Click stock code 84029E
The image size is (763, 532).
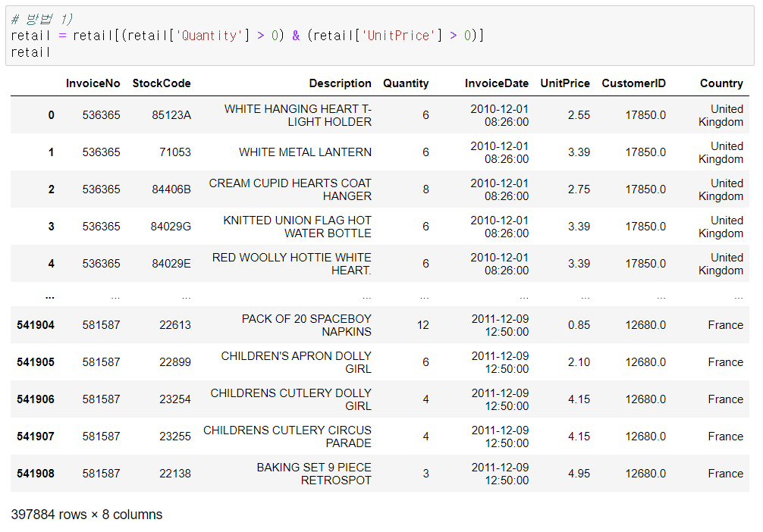pyautogui.click(x=171, y=264)
